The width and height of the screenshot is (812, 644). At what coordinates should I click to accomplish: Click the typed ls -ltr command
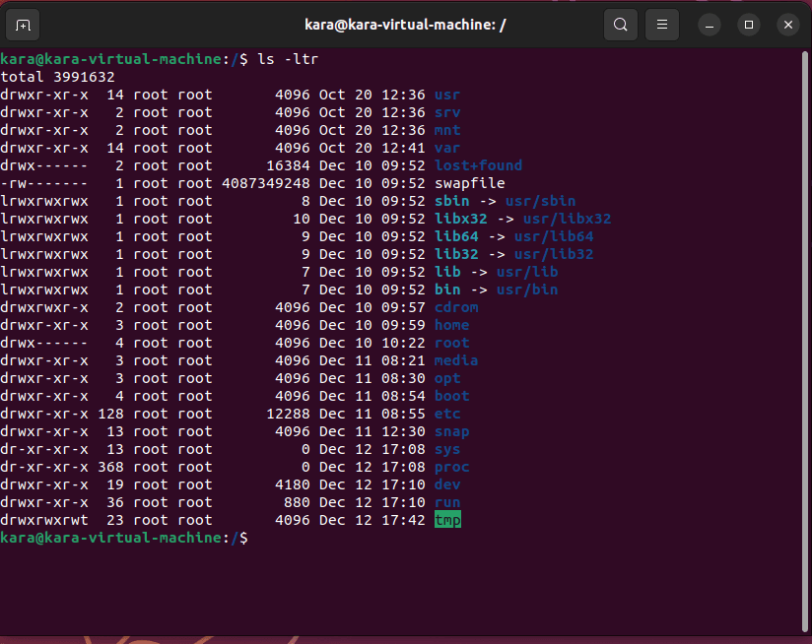click(288, 59)
